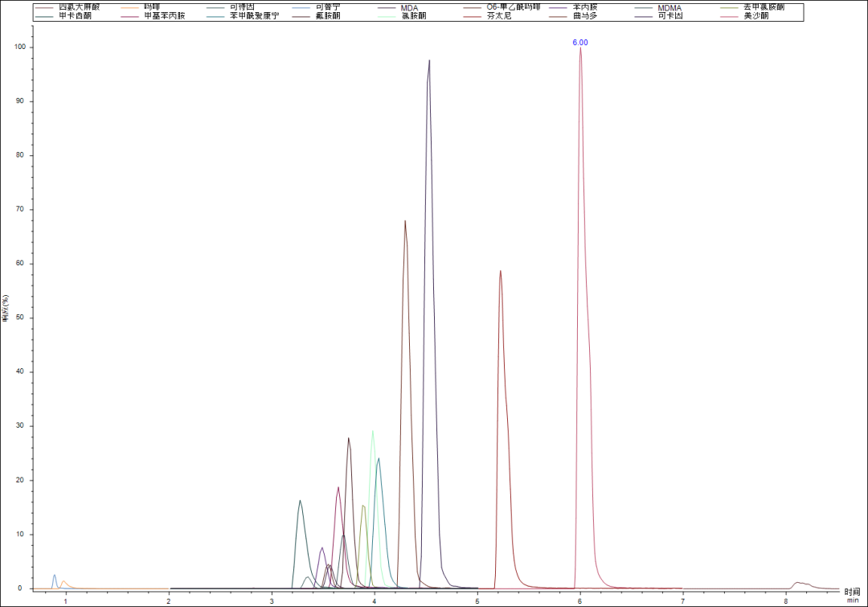868x607 pixels.
Task: Click the dark purple peak near 4.5 min
Action: click(429, 61)
